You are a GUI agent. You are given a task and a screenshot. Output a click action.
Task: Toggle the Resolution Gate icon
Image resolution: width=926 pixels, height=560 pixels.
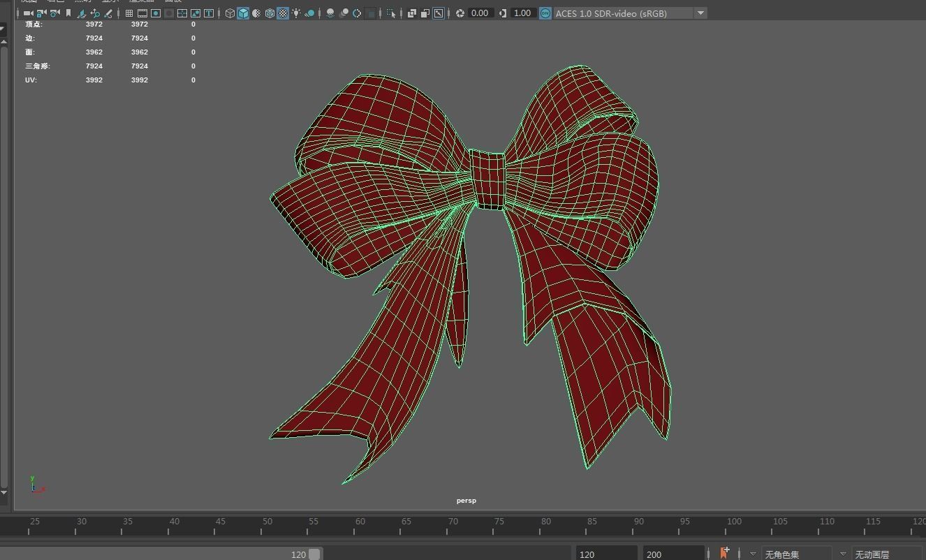[x=156, y=13]
